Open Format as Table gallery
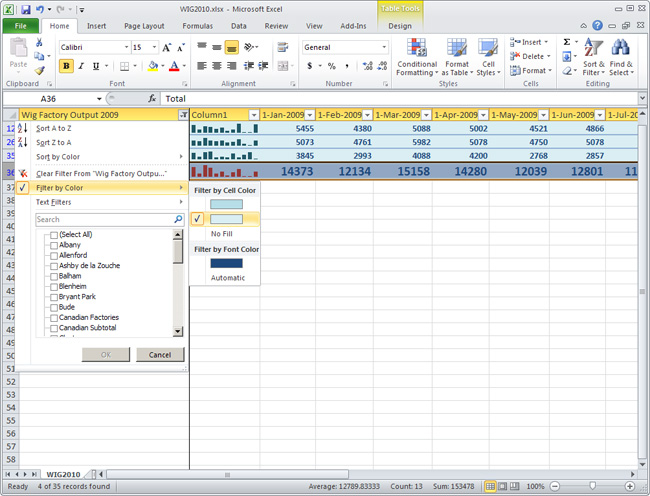 [x=457, y=57]
